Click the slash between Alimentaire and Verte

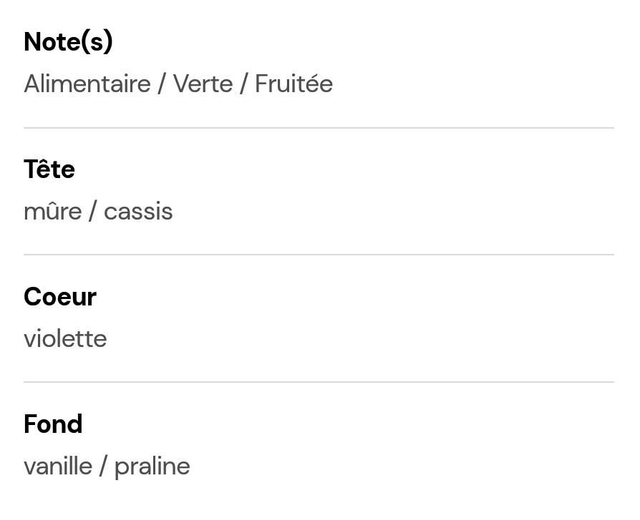point(160,84)
